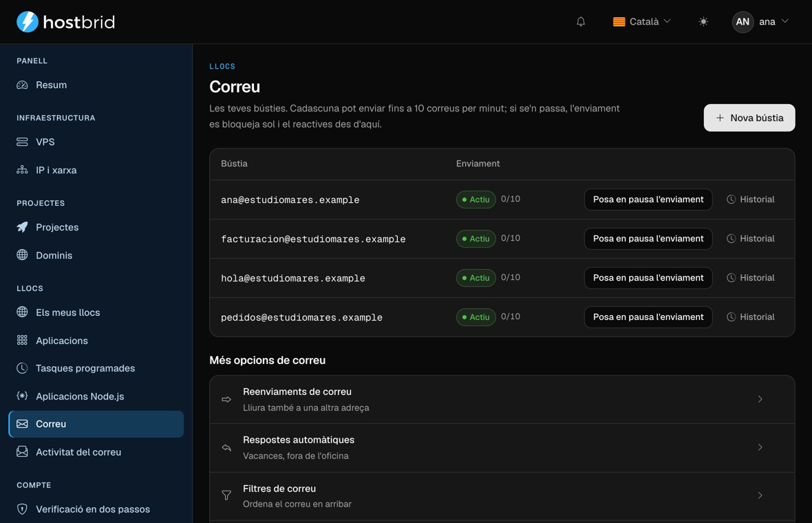Click the Activitat del correu icon

(22, 452)
